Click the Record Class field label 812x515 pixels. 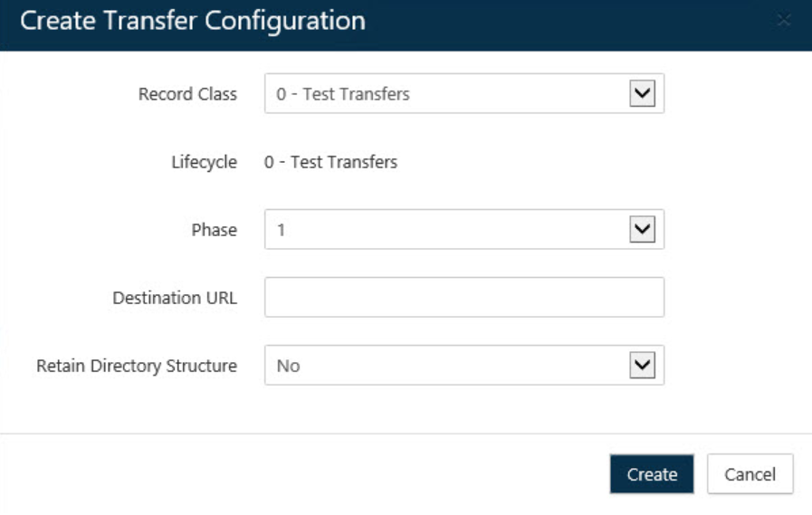187,94
